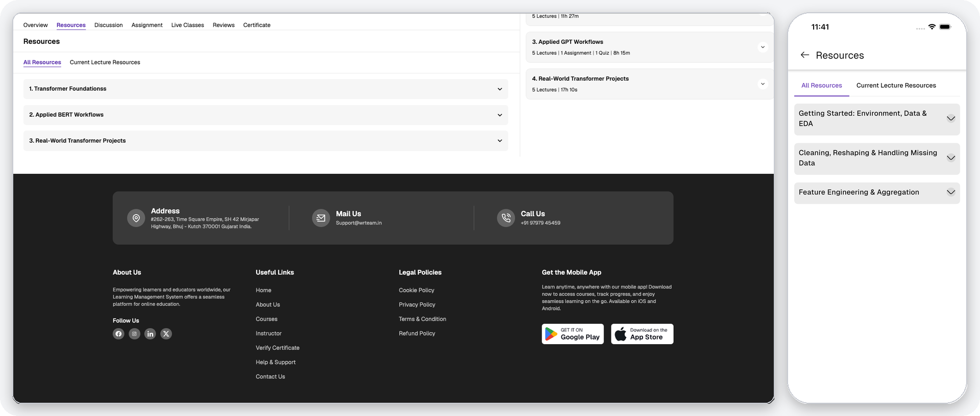Image resolution: width=980 pixels, height=416 pixels.
Task: Expand Feature Engineering & Aggregation section
Action: pos(877,193)
